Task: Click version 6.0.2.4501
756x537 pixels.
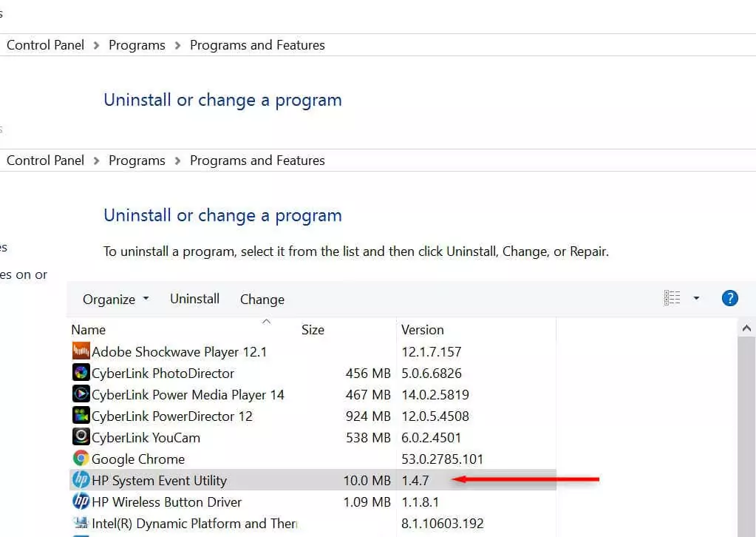Action: pos(431,438)
